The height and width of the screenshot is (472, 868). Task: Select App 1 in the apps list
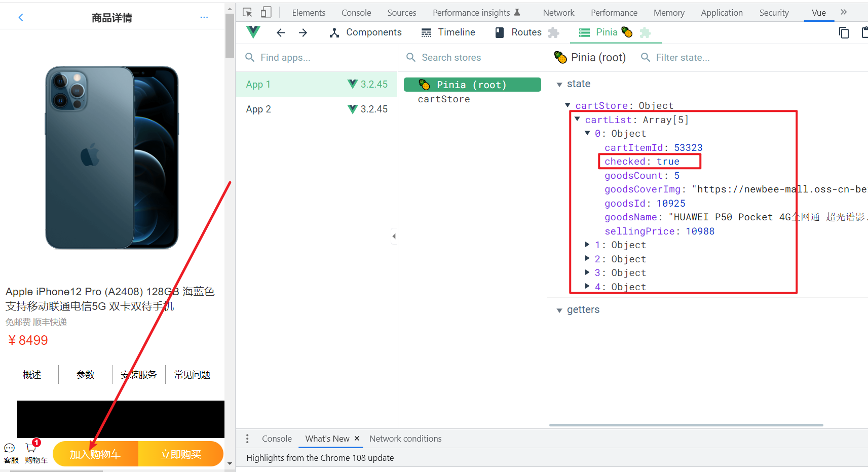[317, 84]
